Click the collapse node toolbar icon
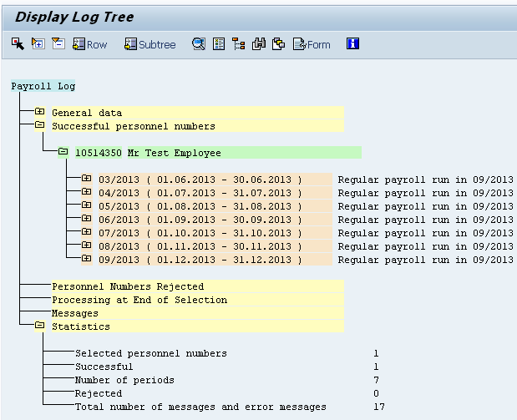This screenshot has width=517, height=420. click(58, 44)
